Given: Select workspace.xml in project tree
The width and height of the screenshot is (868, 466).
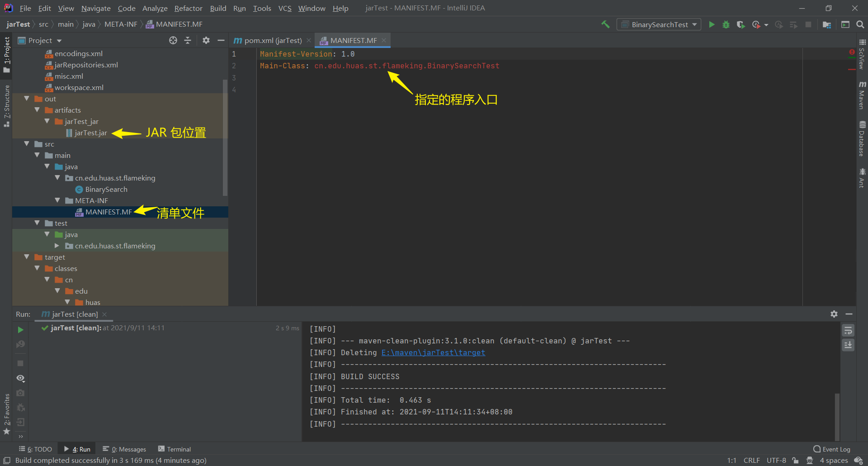Looking at the screenshot, I should (x=79, y=87).
